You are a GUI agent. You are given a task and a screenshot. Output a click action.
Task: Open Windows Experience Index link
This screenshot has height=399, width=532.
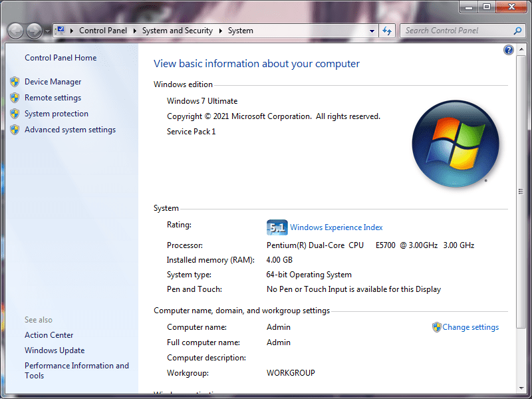[x=336, y=227]
